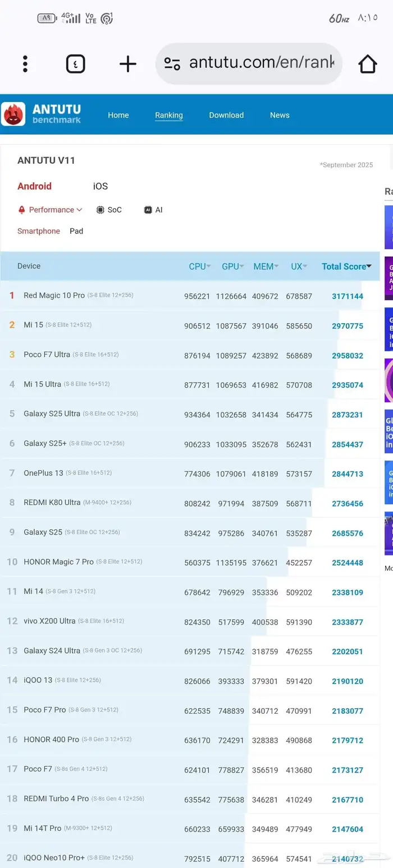Open the tab switcher icon
The width and height of the screenshot is (393, 868).
[x=76, y=64]
